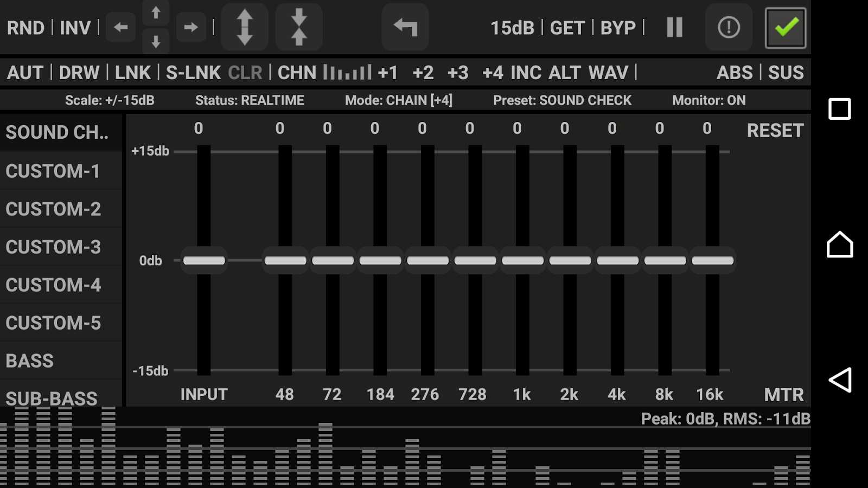
Task: Click the expand vertical arrows icon
Action: tap(245, 27)
